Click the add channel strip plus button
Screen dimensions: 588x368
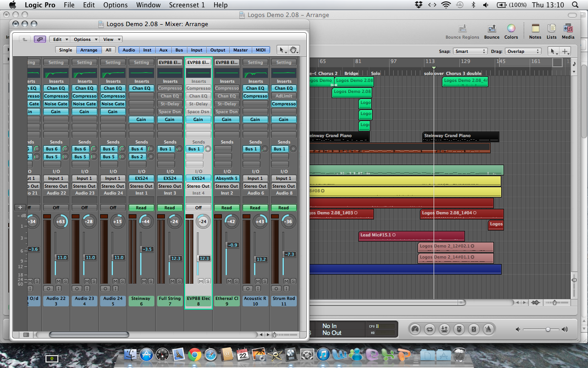20,207
